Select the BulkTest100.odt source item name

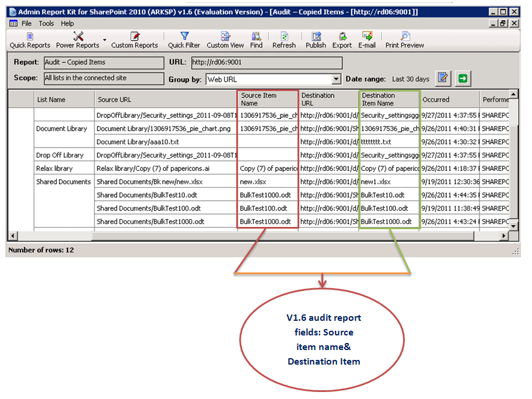coord(268,208)
